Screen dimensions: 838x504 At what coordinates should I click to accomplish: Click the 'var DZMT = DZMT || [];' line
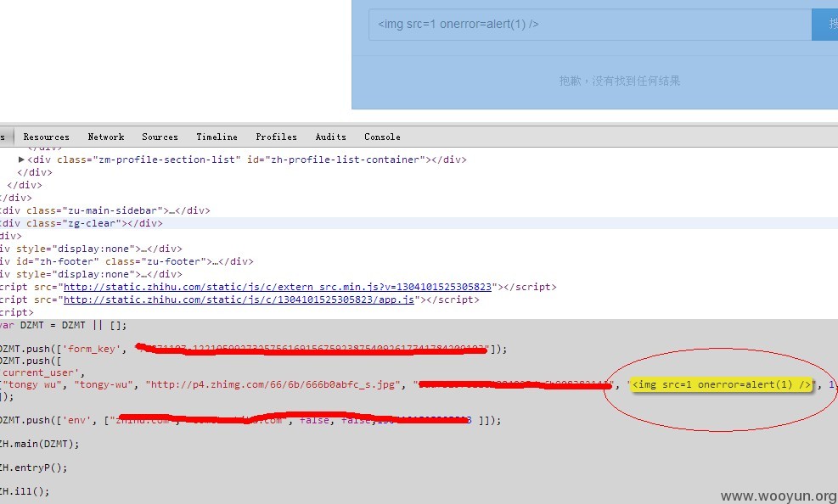[63, 325]
